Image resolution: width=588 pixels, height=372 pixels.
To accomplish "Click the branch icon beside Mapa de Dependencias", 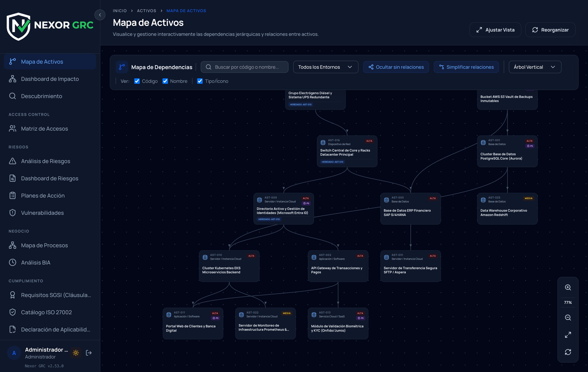I will coord(122,67).
